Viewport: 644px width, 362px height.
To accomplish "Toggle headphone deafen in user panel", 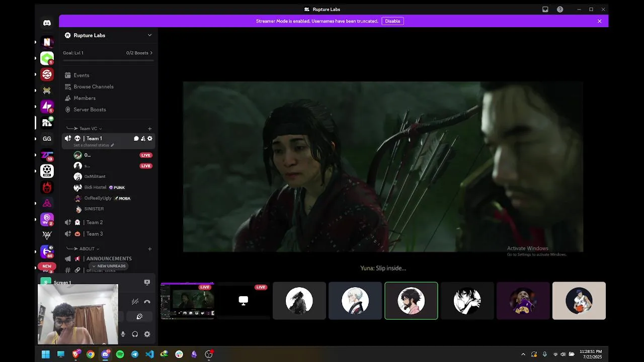I will click(x=135, y=334).
